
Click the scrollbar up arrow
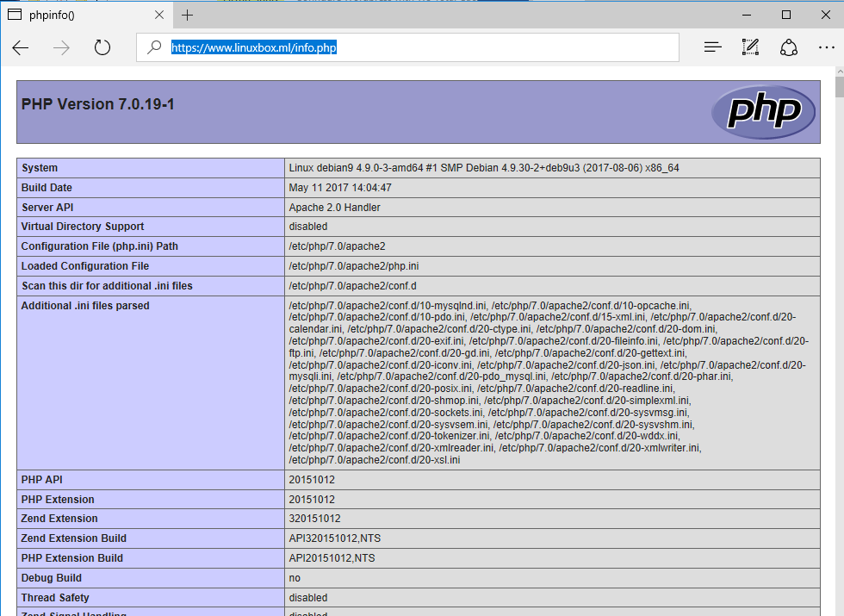pyautogui.click(x=839, y=72)
